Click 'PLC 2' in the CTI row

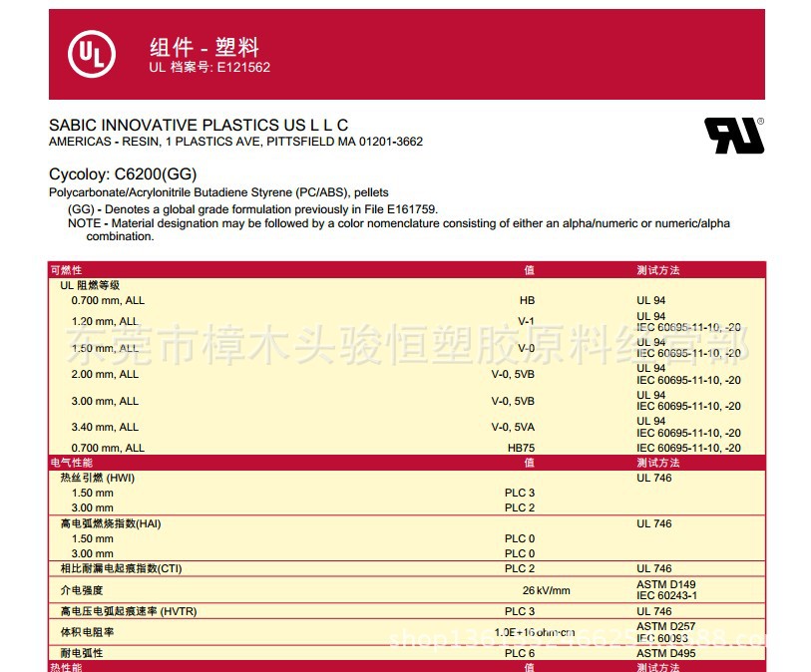(520, 568)
